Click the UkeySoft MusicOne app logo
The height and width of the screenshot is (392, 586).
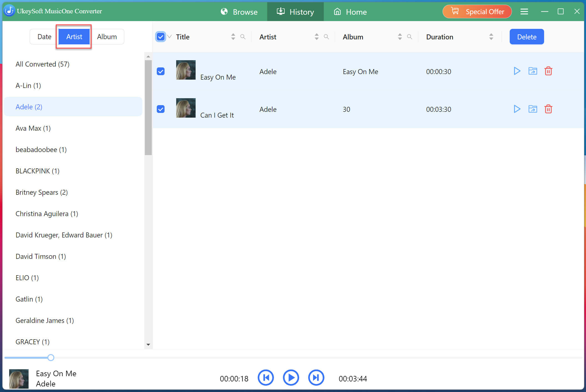9,11
